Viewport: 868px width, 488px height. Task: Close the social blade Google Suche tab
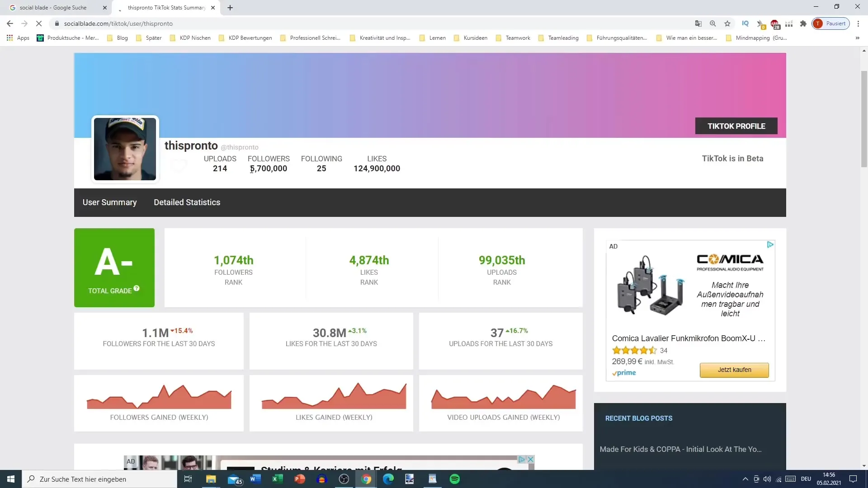pyautogui.click(x=105, y=8)
